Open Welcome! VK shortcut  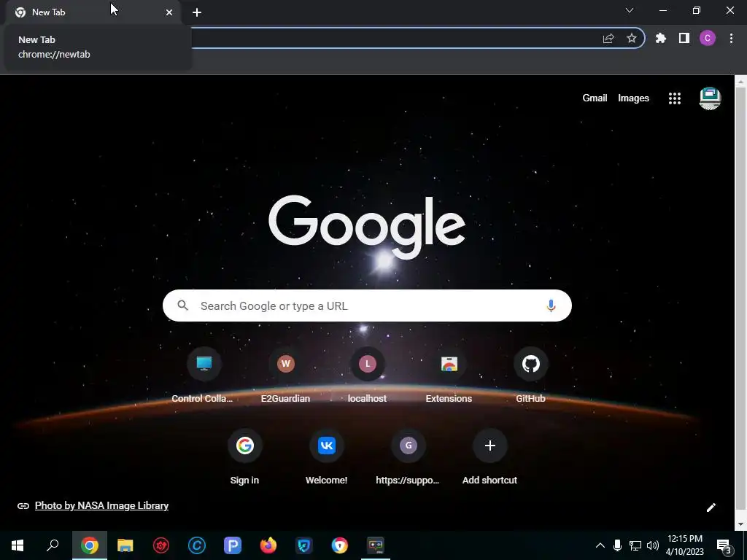[x=326, y=457]
